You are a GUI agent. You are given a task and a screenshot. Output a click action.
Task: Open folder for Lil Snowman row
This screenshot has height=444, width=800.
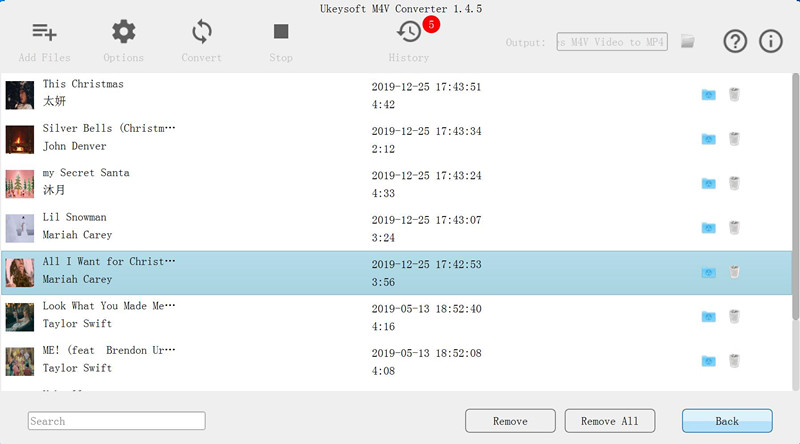708,228
